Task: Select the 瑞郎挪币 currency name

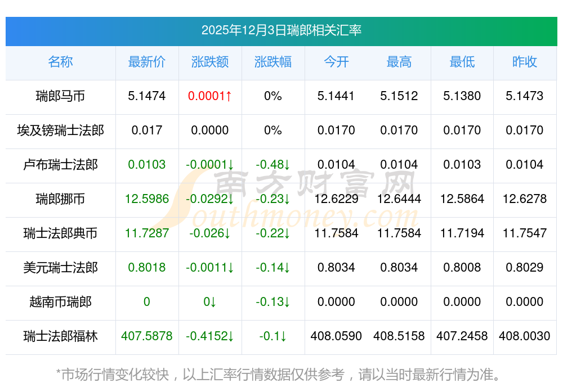Action: (x=60, y=199)
